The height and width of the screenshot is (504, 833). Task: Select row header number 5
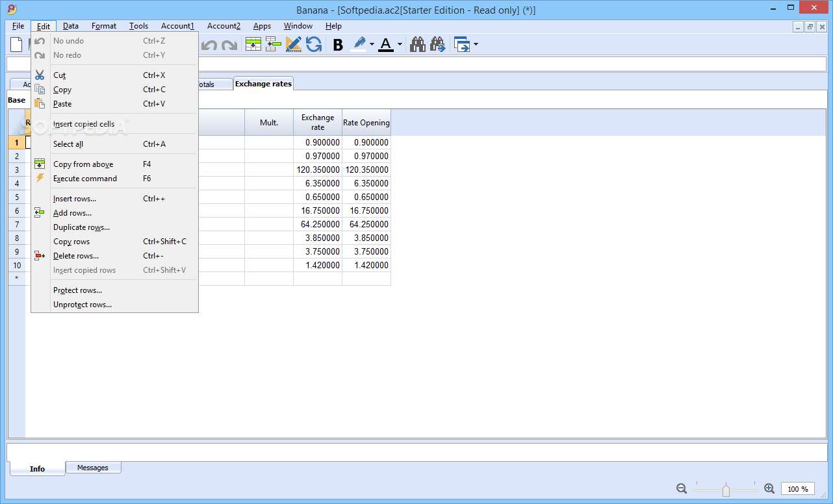[x=17, y=197]
